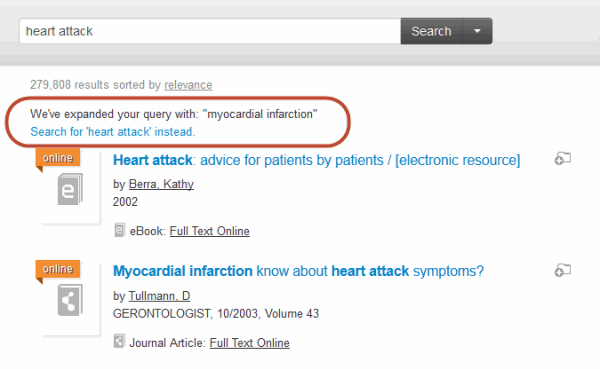Screen dimensions: 600x369
Task: Open Heart attack: advice for patients title
Action: click(x=316, y=160)
